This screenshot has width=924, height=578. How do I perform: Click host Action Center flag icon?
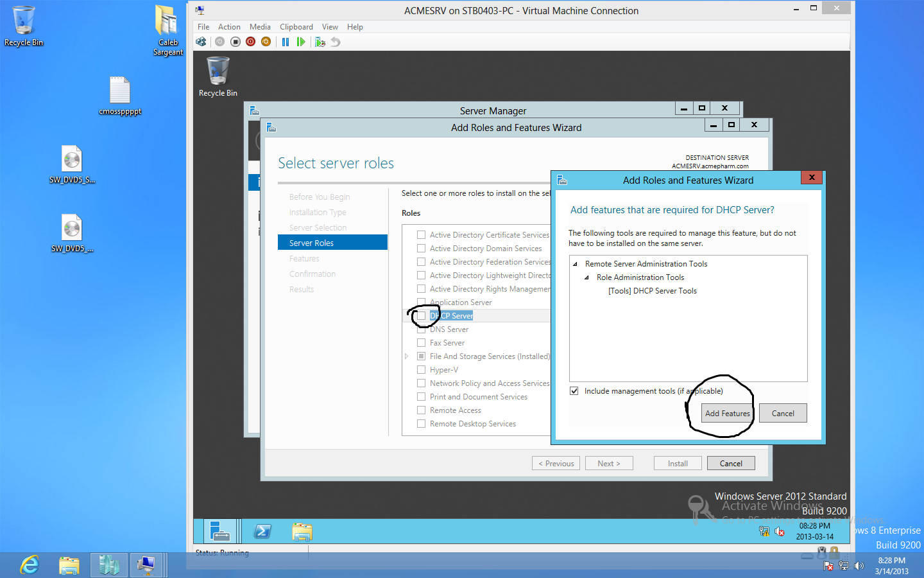828,566
